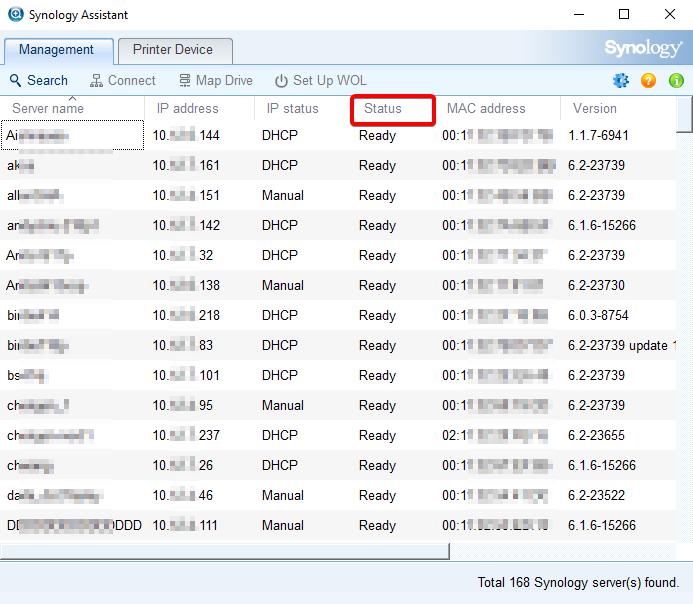Select server with IP ending 161

coord(338,165)
